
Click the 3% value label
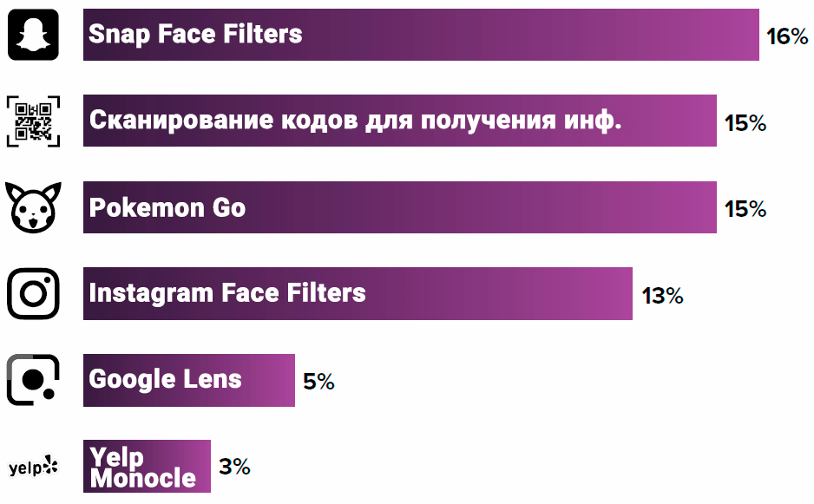[234, 467]
